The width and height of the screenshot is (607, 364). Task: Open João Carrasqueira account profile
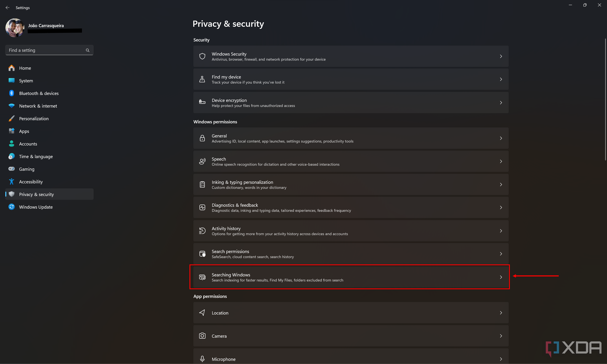coord(46,25)
